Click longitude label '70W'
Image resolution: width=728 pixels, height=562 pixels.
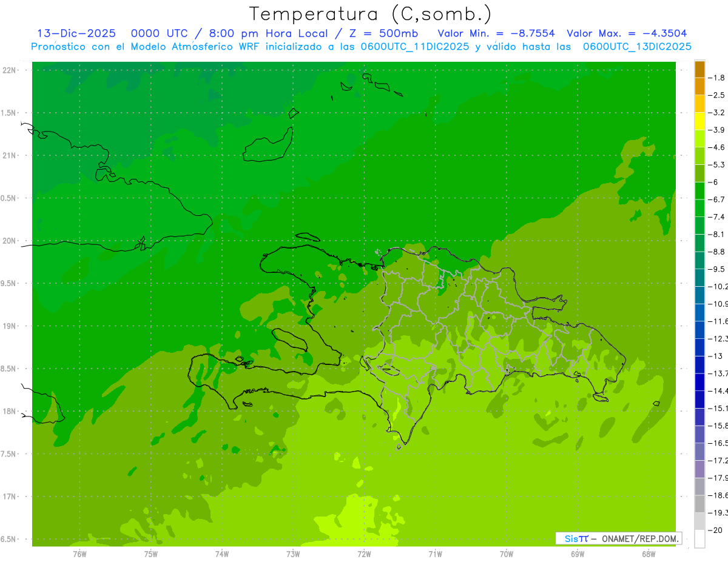[x=506, y=554]
